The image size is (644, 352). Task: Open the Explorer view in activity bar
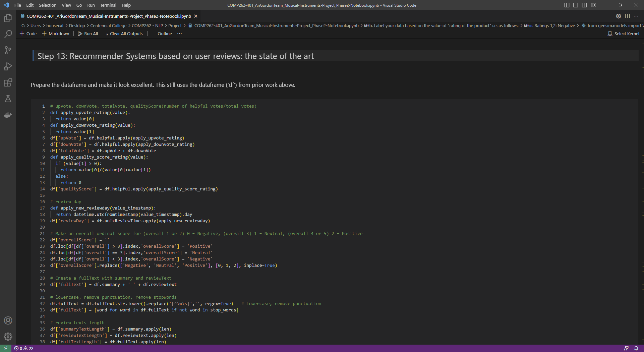pos(8,18)
